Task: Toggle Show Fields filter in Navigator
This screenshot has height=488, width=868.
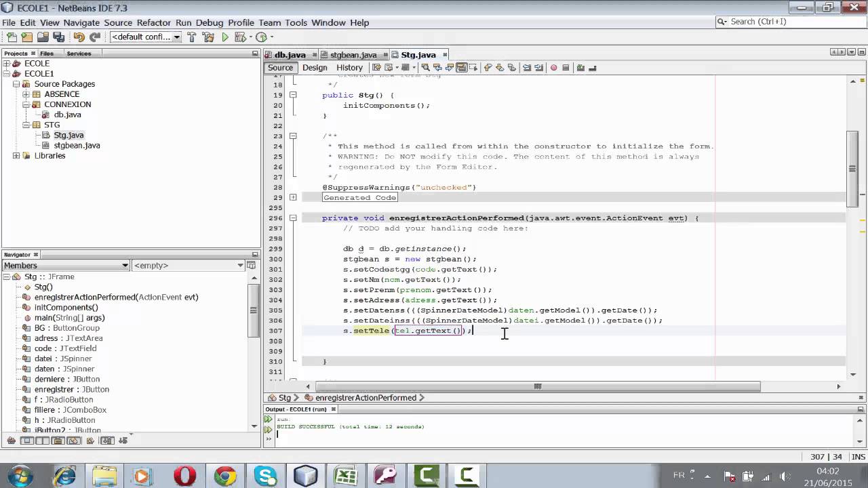Action: pyautogui.click(x=27, y=441)
